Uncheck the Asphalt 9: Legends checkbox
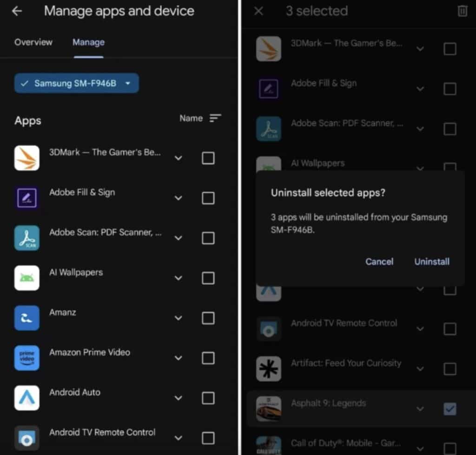Screen dimensions: 476x455 pyautogui.click(x=450, y=409)
